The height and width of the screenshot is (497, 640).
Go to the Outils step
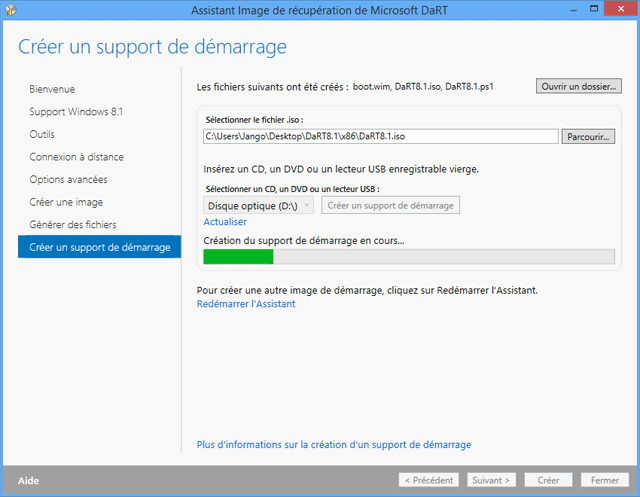42,134
